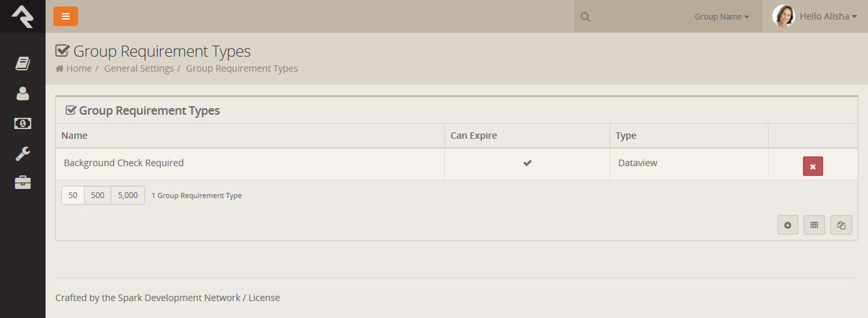Open the wrench icon in sidebar
The height and width of the screenshot is (318, 868).
(x=23, y=154)
